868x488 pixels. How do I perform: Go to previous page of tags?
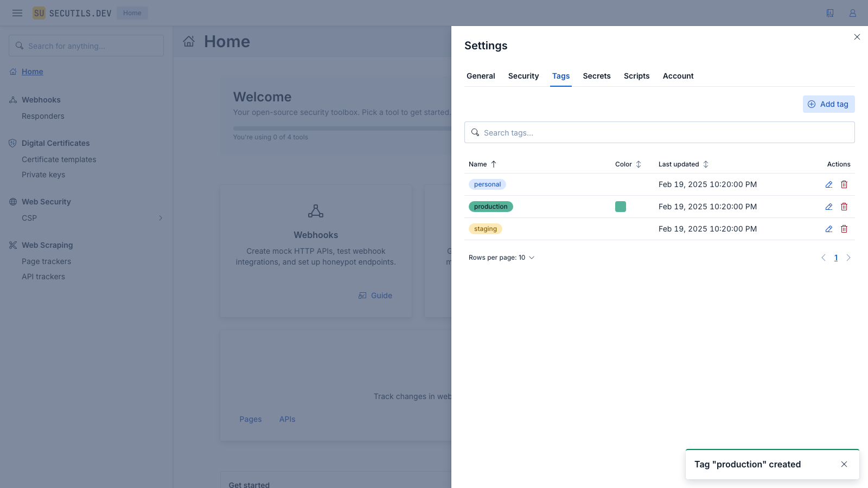824,258
